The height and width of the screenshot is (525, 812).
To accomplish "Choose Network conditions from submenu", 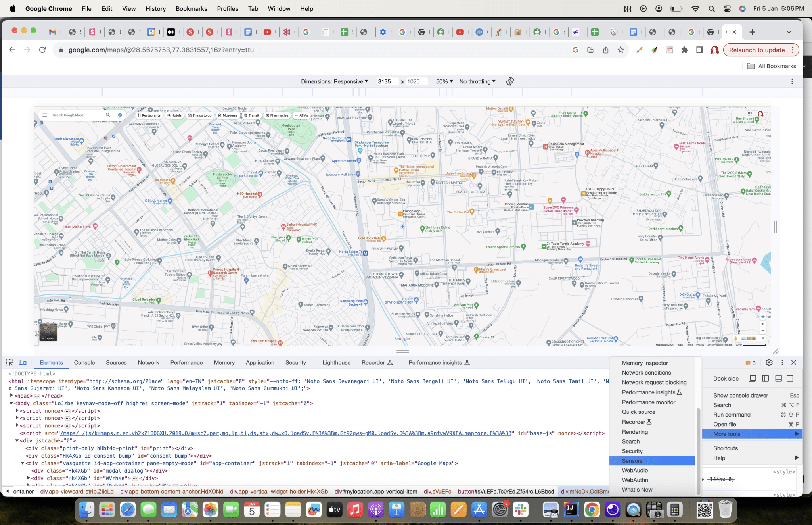I will pos(652,373).
